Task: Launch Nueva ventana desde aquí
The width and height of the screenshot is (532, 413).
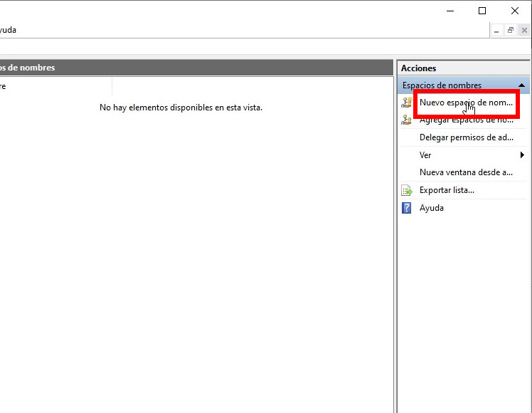Action: point(466,172)
